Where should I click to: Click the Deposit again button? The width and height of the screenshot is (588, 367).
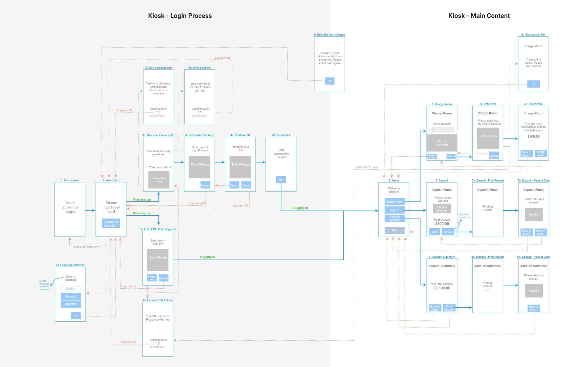[x=541, y=232]
